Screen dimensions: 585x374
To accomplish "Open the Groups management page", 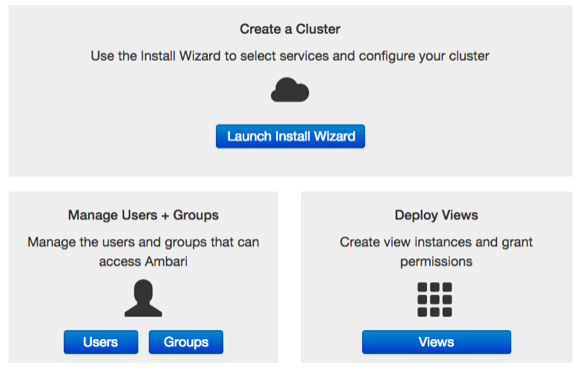I will pyautogui.click(x=186, y=342).
